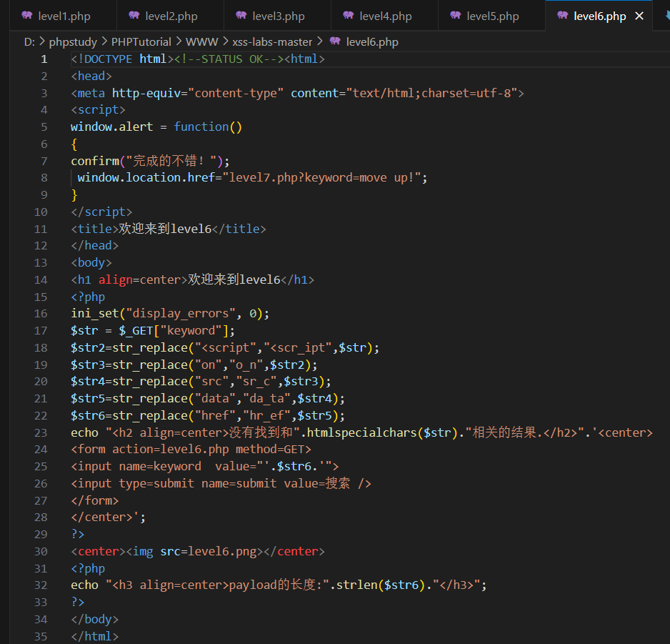Open the PHPTutorial breadcrumb folder
This screenshot has width=670, height=644.
coord(141,42)
